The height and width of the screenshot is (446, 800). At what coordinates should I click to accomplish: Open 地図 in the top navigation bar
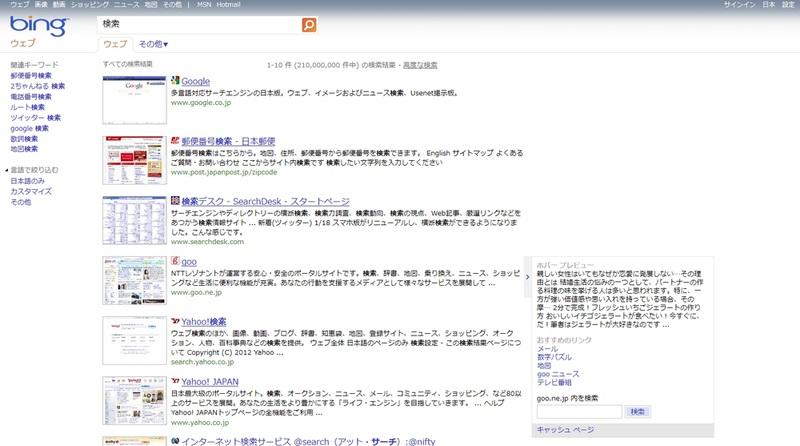click(x=151, y=5)
